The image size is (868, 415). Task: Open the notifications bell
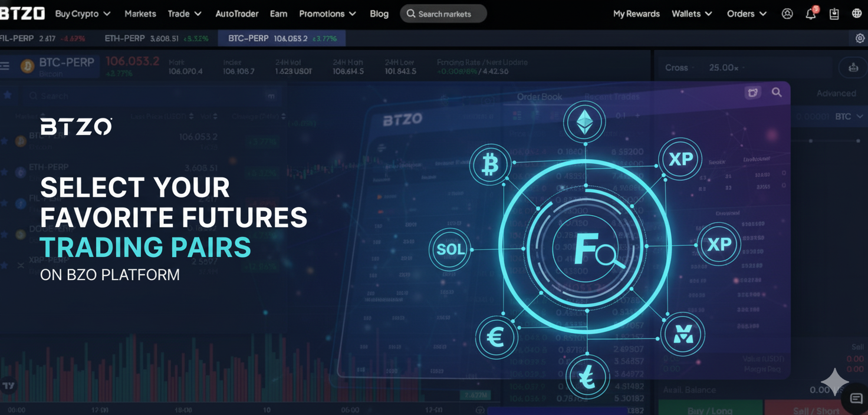(x=811, y=14)
